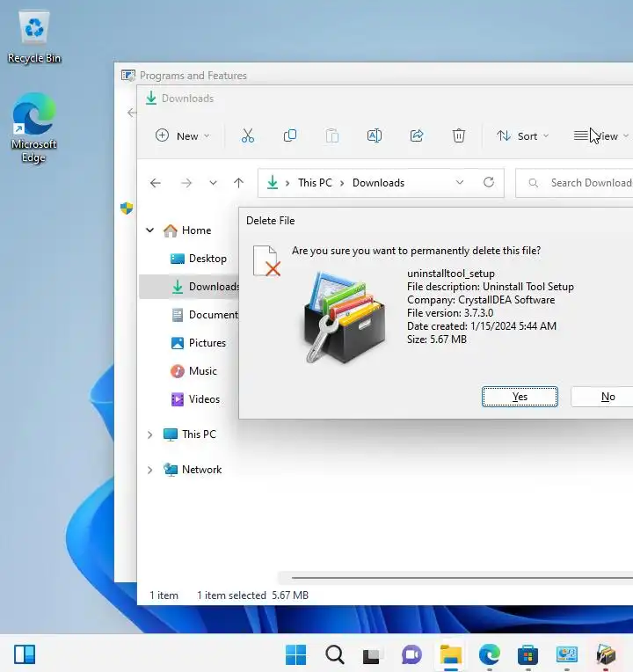Go forward using the navigation arrow
Screen dimensions: 633x672
(x=186, y=183)
